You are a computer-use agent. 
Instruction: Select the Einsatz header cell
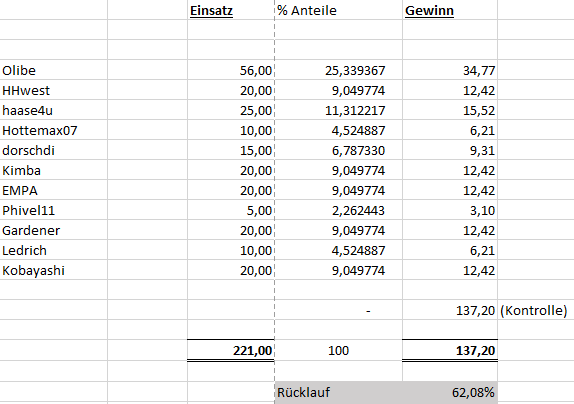[x=231, y=10]
